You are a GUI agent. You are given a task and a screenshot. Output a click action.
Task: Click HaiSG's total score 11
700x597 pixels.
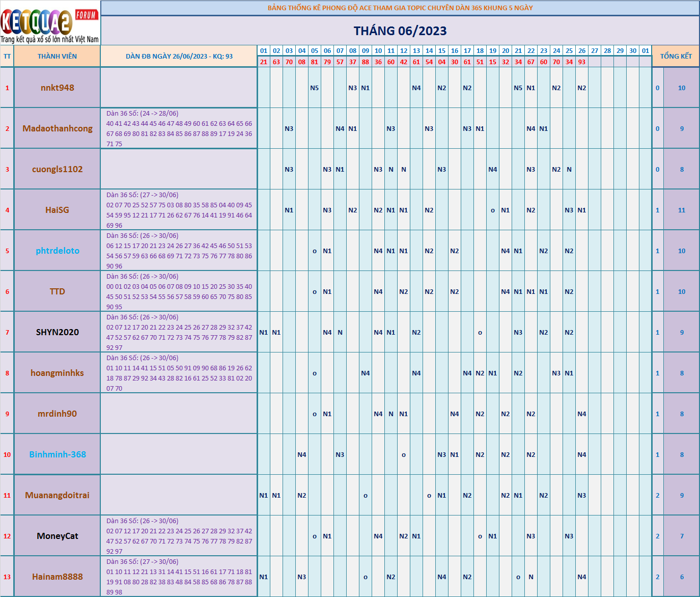click(681, 210)
